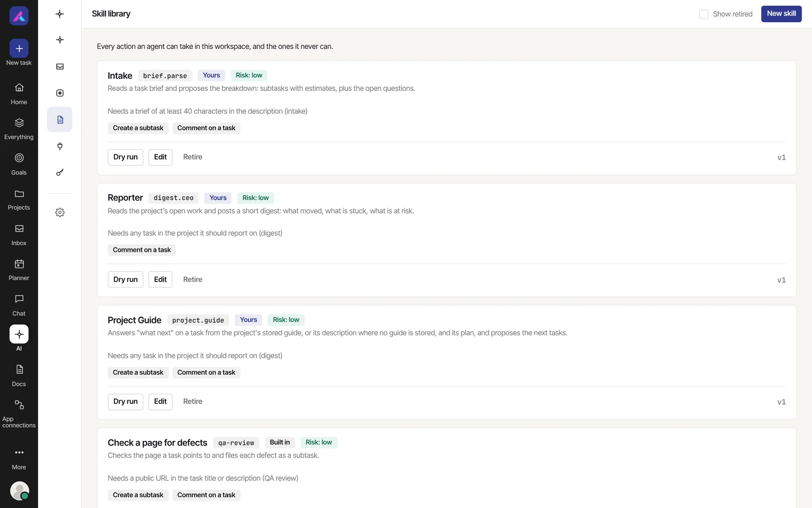This screenshot has width=812, height=508.
Task: Click the Risk: low badge on Reporter
Action: coord(255,198)
